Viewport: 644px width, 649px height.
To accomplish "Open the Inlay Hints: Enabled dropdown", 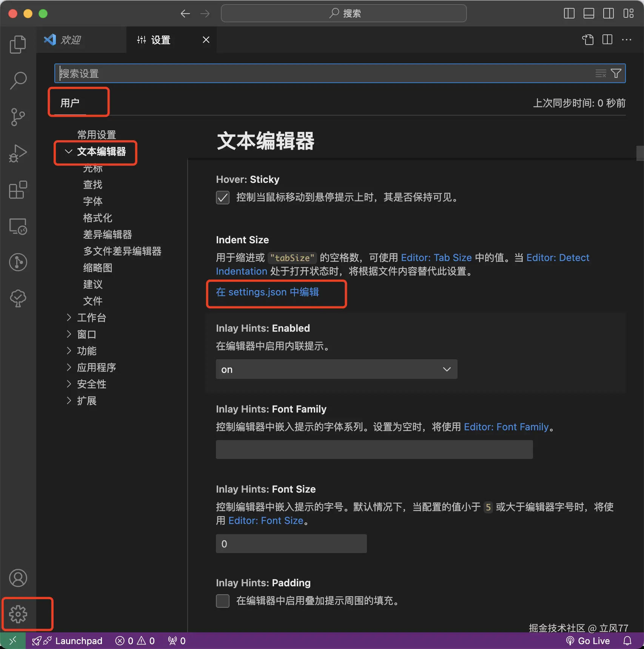I will [337, 369].
